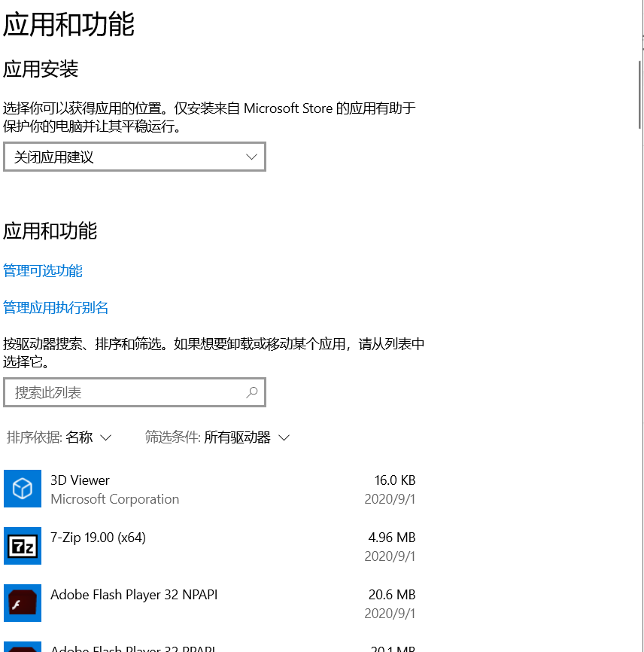
Task: Click the 搜索此列表 search input field
Action: [x=120, y=392]
